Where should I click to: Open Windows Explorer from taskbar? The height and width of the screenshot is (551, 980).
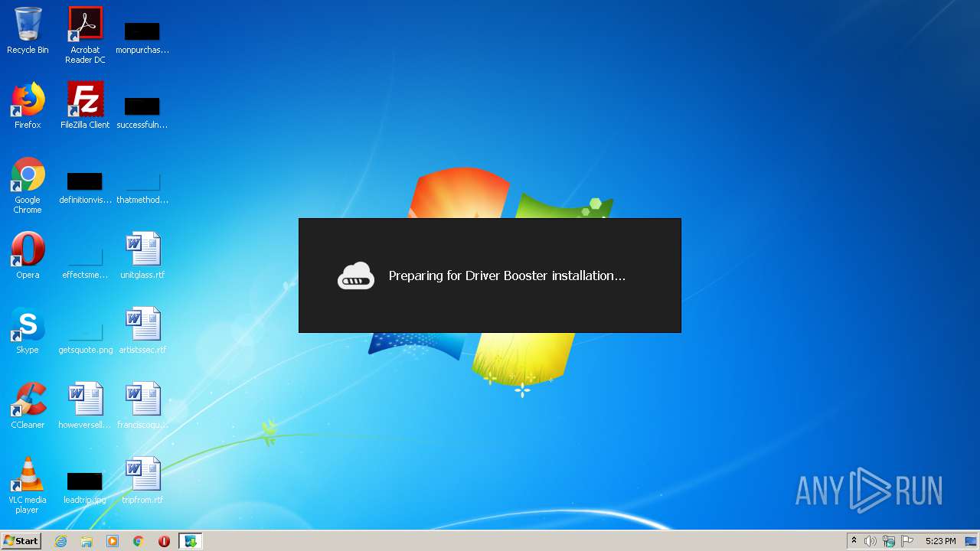(87, 541)
